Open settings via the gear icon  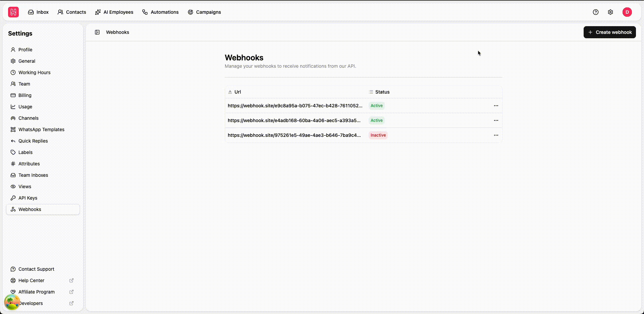coord(610,12)
